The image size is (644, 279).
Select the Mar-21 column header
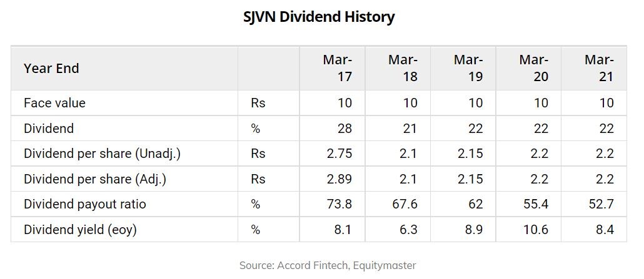599,69
